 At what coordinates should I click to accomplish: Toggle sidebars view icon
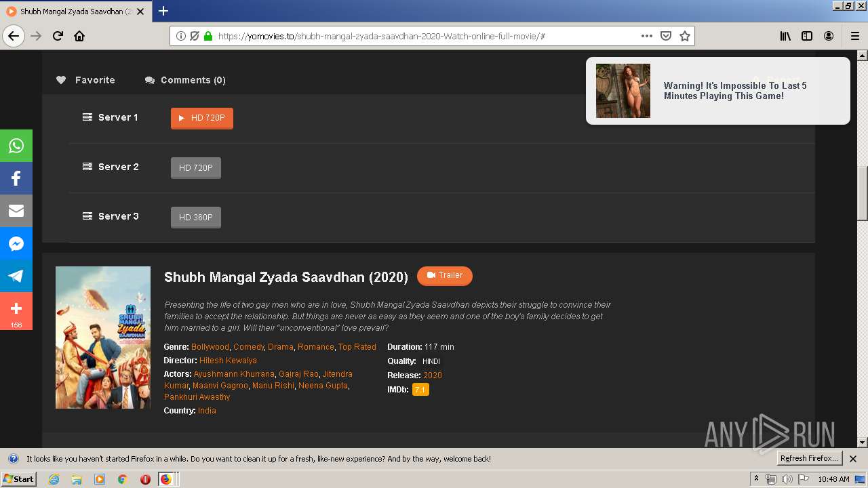[807, 36]
